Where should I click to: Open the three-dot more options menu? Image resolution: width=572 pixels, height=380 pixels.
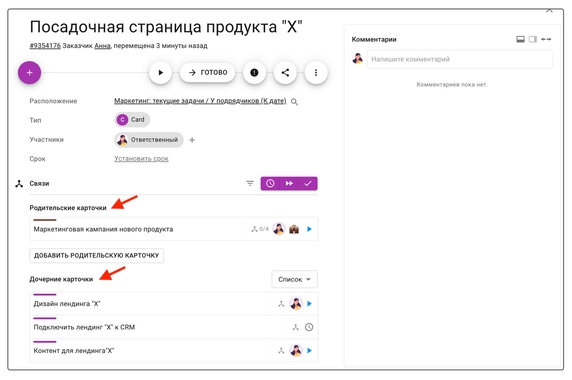click(316, 73)
